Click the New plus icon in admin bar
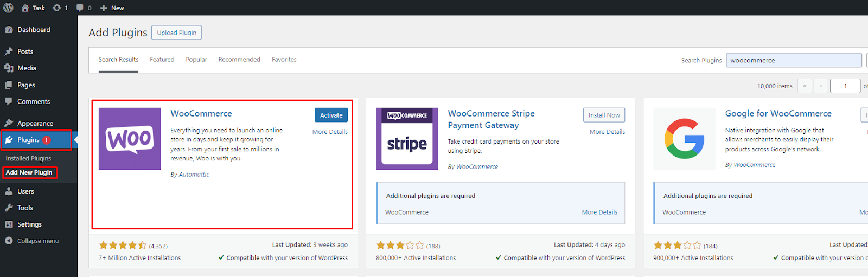868x277 pixels. pyautogui.click(x=104, y=8)
